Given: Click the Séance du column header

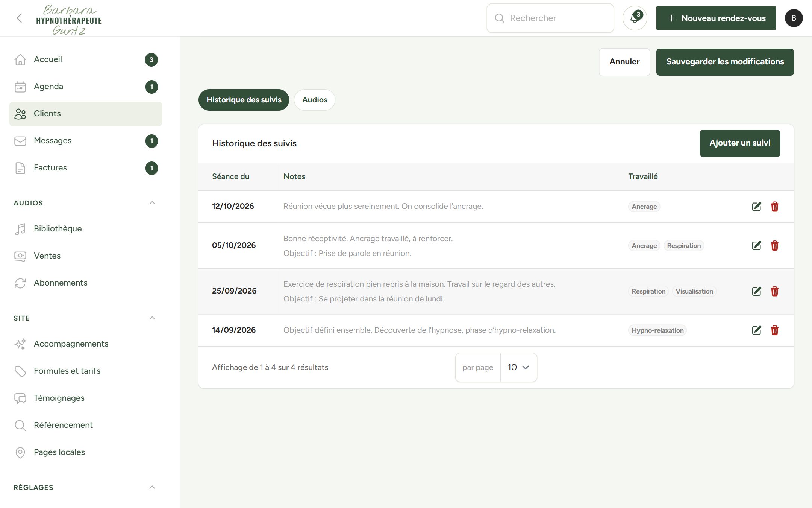Looking at the screenshot, I should click(230, 176).
